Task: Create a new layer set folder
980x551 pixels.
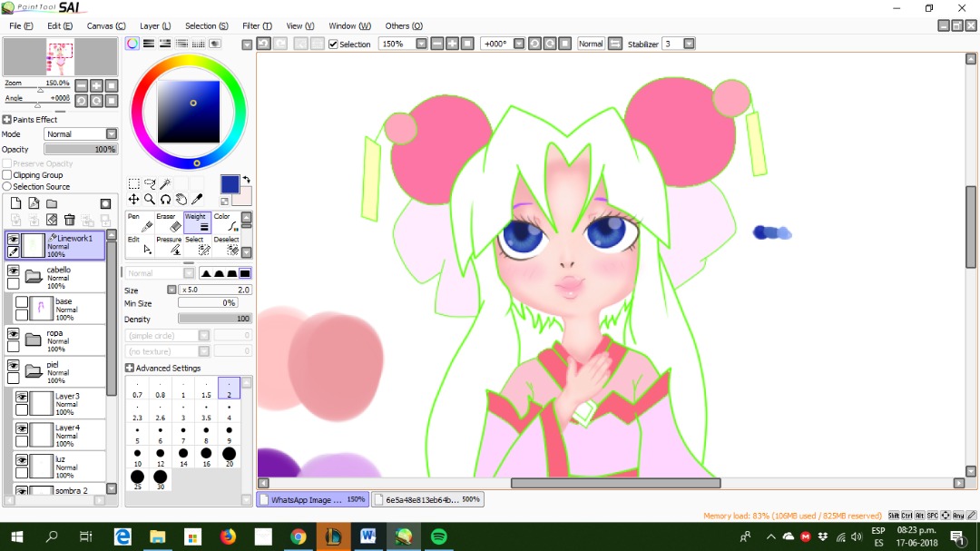Action: click(x=52, y=203)
